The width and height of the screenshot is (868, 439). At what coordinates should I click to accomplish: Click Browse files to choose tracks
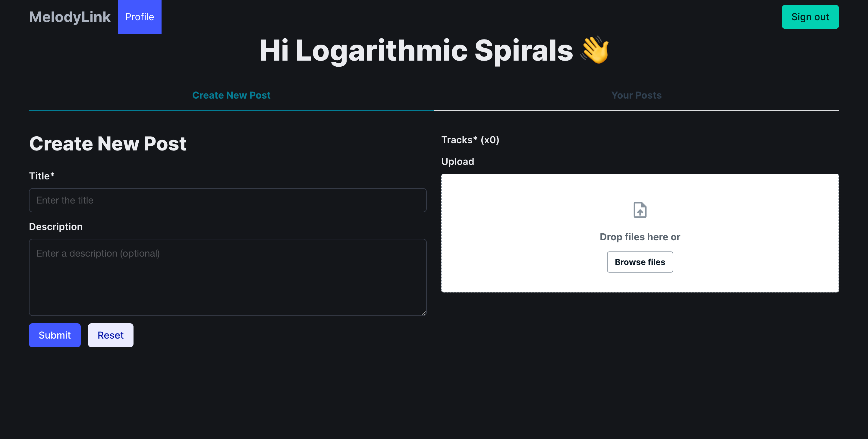[640, 262]
